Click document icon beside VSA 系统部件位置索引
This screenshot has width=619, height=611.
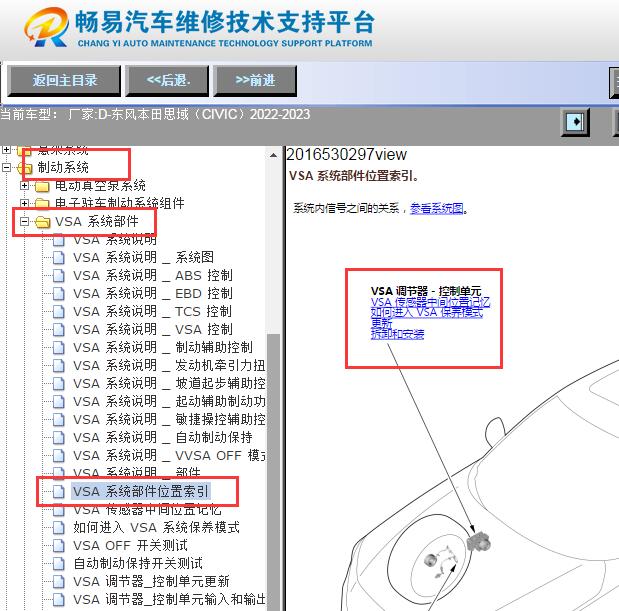coord(58,492)
